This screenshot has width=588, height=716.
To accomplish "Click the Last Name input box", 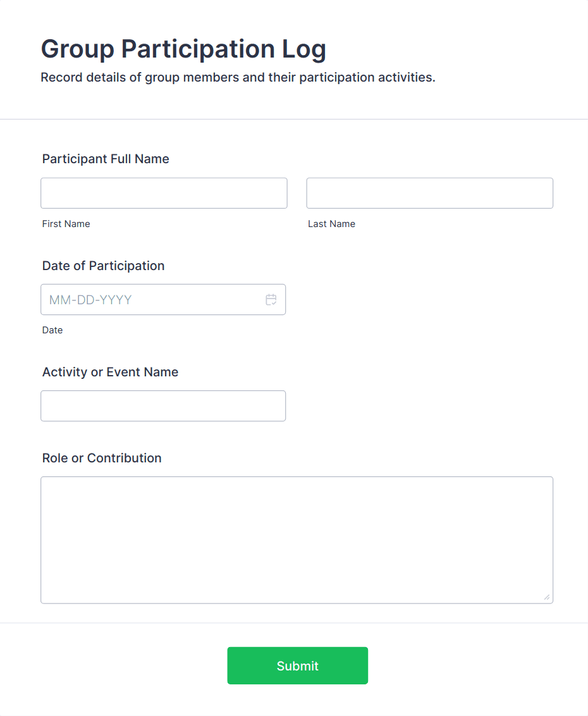I will pyautogui.click(x=429, y=193).
